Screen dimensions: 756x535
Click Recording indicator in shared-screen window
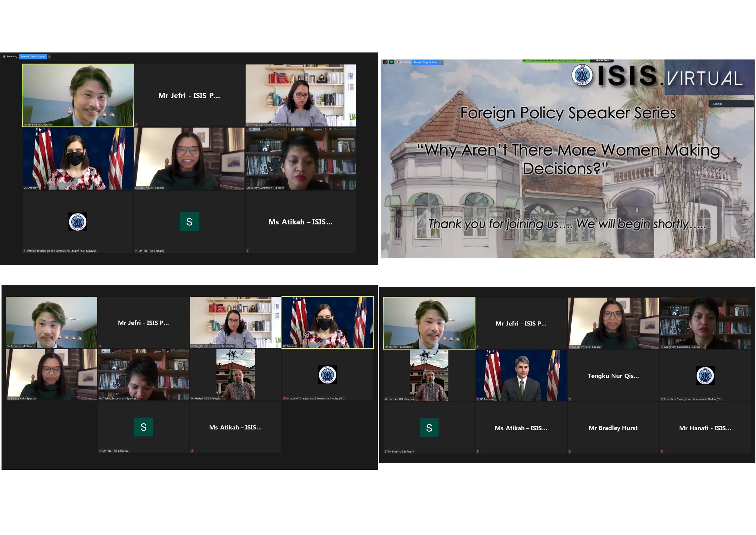coord(404,62)
